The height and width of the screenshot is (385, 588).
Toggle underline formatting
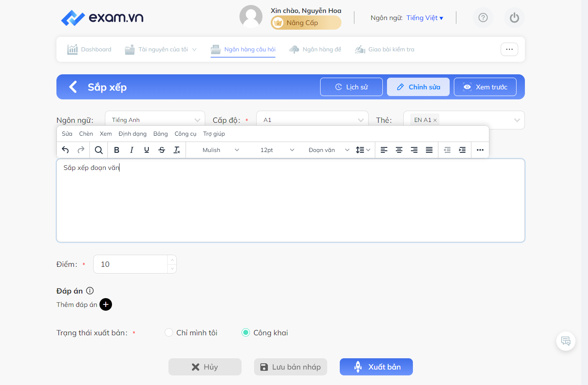[147, 150]
